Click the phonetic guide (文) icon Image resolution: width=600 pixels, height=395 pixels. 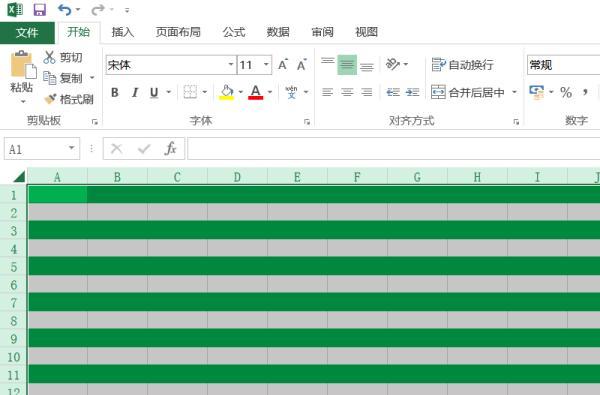(x=292, y=92)
